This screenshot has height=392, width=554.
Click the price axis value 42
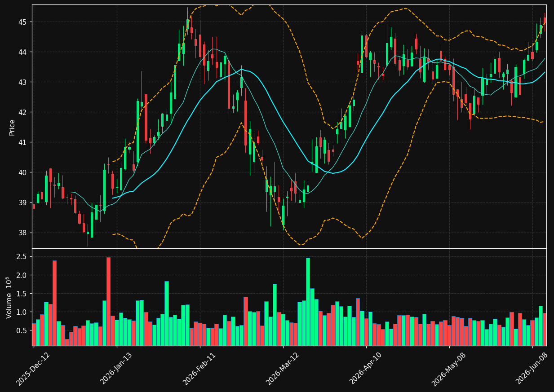23,112
